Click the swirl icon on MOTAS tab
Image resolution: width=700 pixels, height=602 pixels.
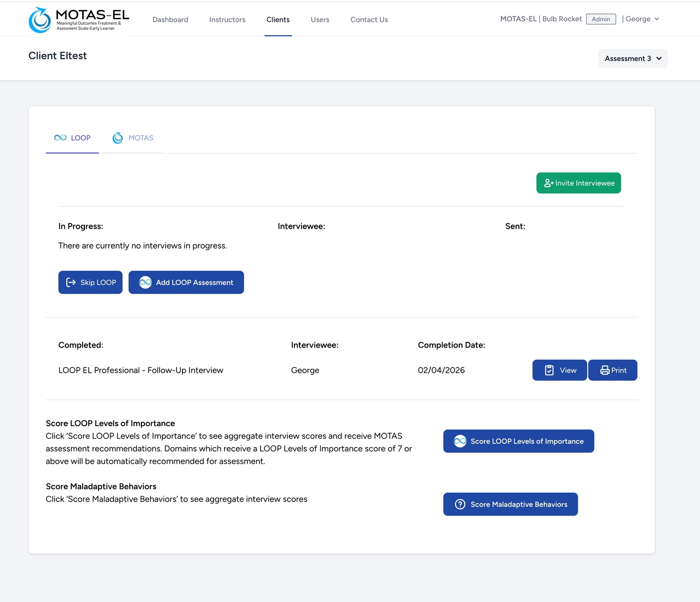[118, 138]
